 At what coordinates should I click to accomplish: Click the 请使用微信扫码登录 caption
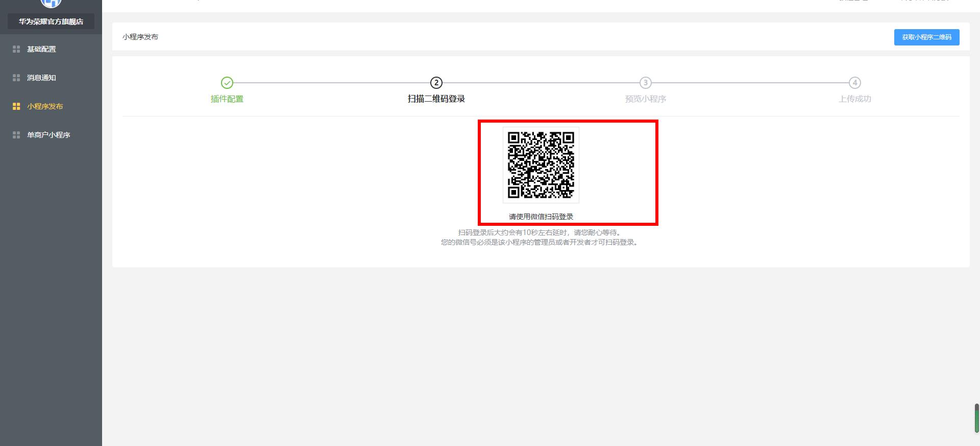[x=541, y=217]
